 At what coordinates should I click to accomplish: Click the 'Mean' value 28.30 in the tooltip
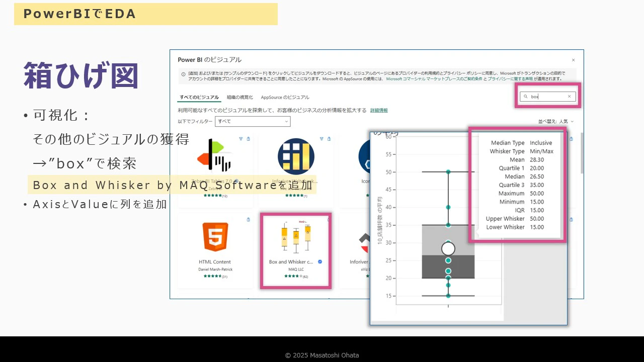pos(537,160)
